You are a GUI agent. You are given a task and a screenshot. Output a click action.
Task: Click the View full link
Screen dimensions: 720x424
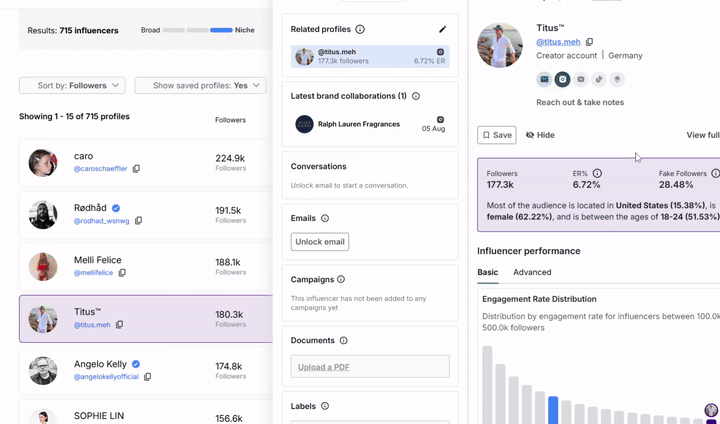703,135
